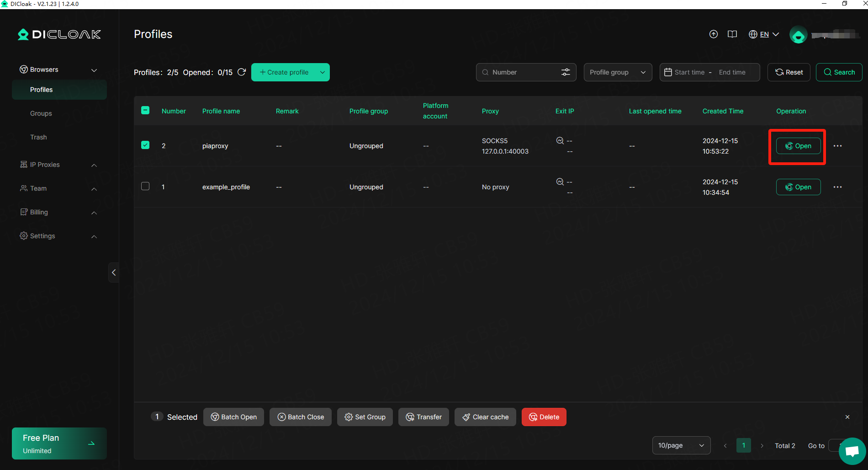Toggle the select-all checkbox in table header
Image resolution: width=868 pixels, height=470 pixels.
(x=145, y=110)
